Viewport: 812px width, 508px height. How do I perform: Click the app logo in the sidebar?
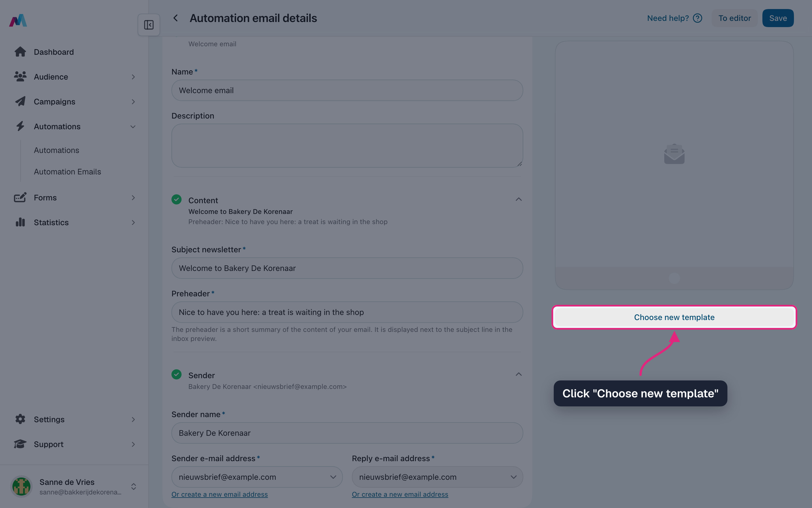coord(18,21)
